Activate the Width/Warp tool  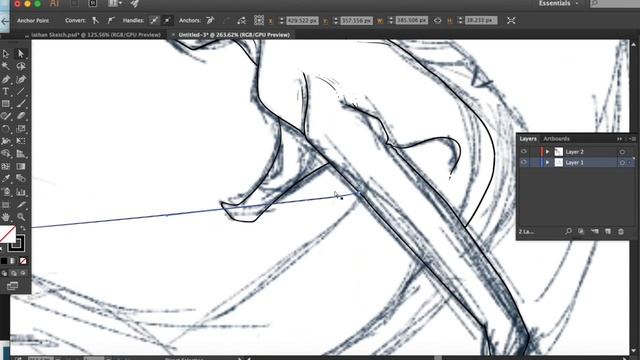coord(6,141)
